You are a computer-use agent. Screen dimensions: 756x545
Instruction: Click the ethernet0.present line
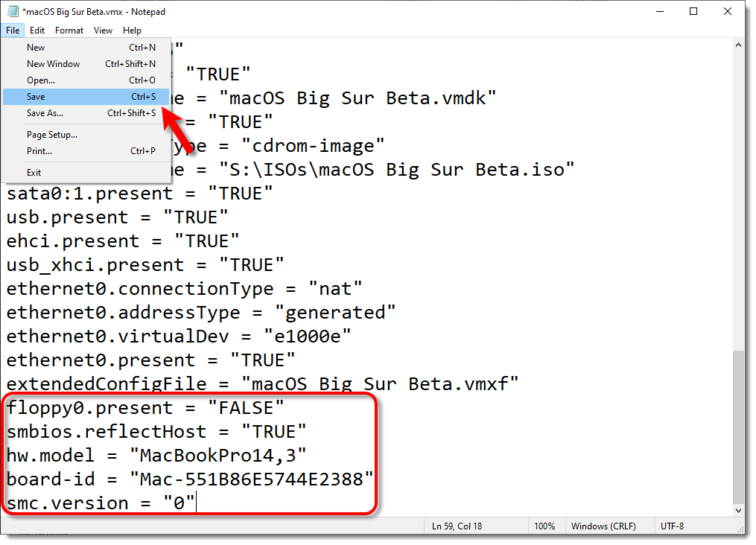point(150,360)
